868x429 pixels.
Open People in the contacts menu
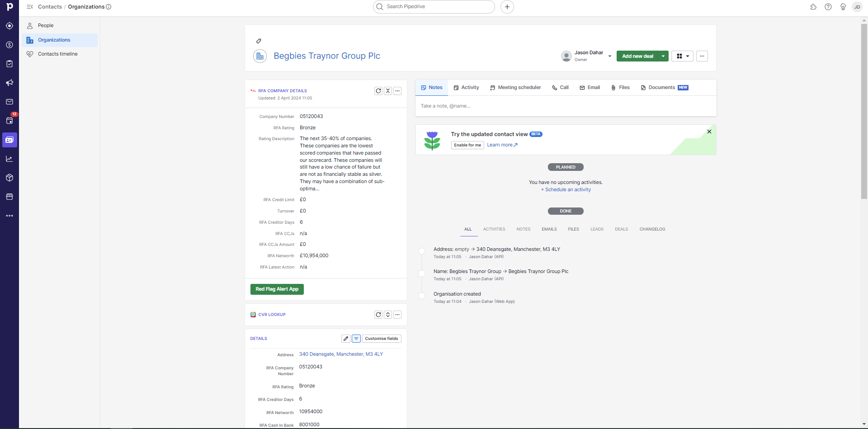click(x=60, y=26)
